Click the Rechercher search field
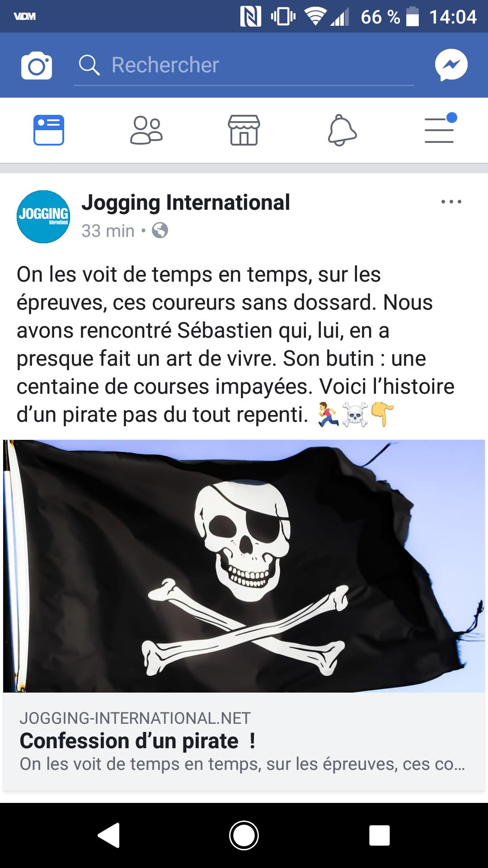The height and width of the screenshot is (868, 488). [x=244, y=66]
